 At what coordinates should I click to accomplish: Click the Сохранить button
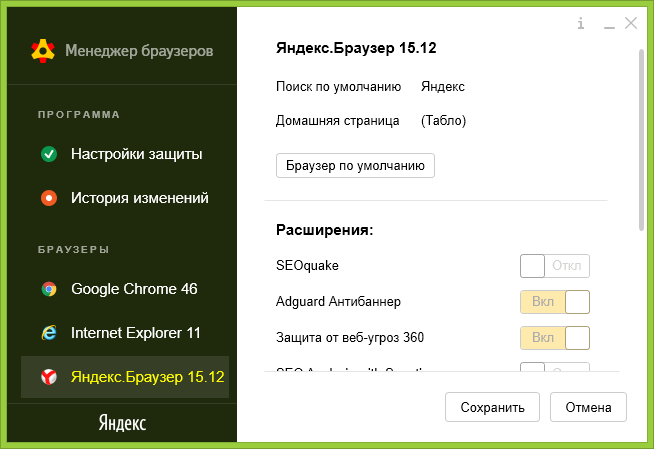pos(492,407)
